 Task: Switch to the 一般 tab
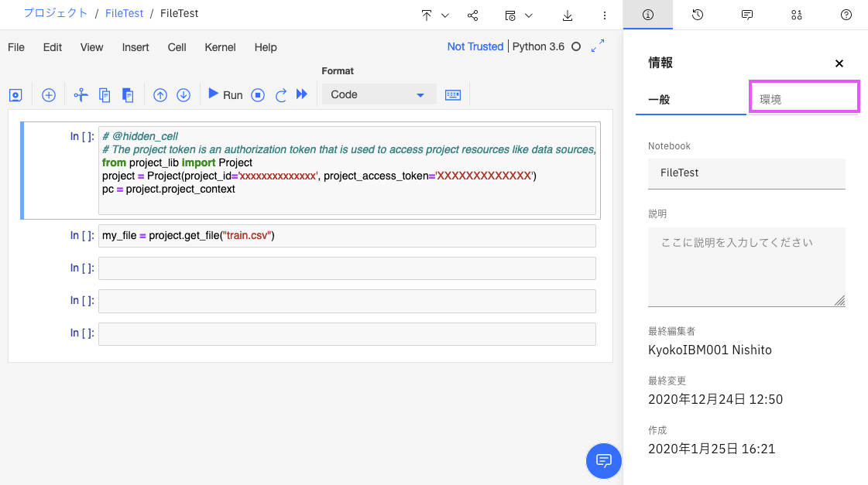tap(691, 100)
